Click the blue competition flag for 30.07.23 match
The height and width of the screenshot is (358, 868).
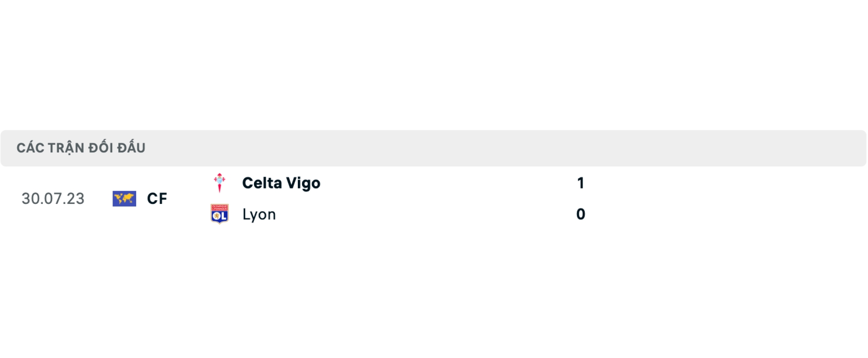pos(124,198)
